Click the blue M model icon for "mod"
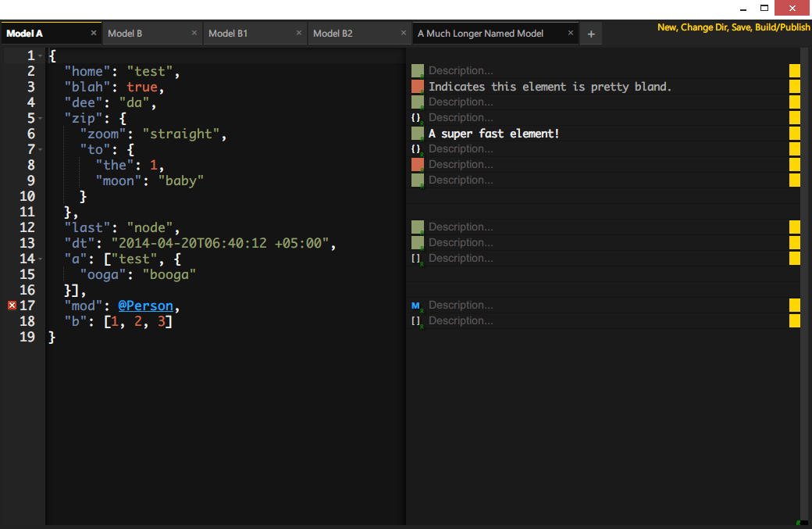The height and width of the screenshot is (529, 812). pos(416,306)
